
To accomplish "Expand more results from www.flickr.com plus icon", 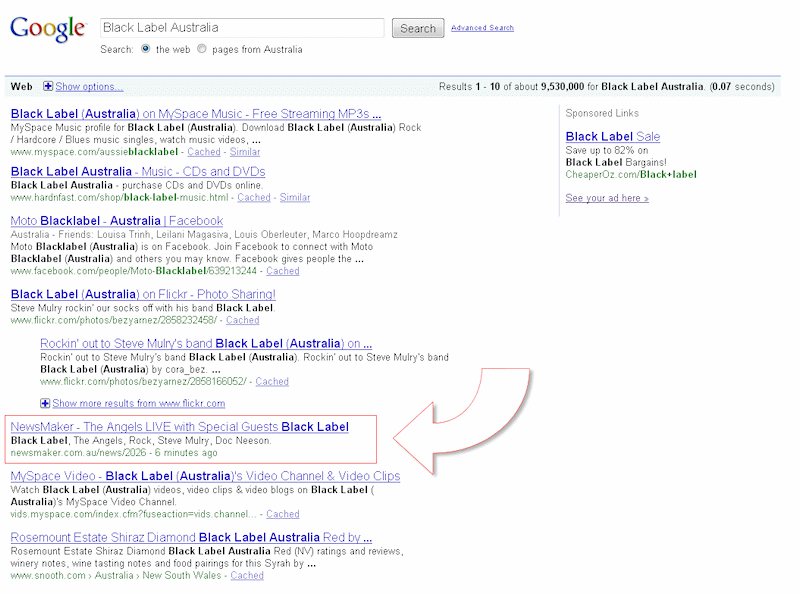I will pos(45,403).
